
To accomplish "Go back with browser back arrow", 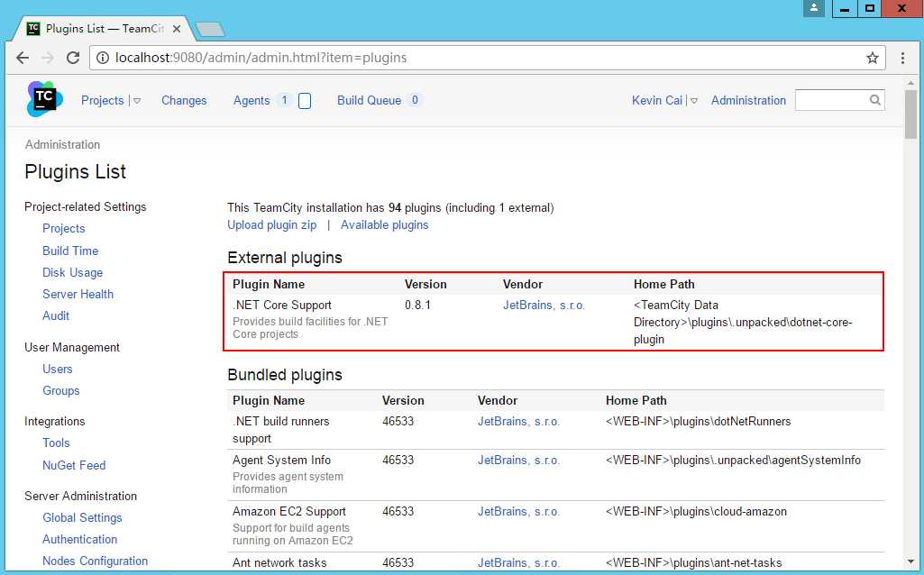I will click(x=23, y=58).
